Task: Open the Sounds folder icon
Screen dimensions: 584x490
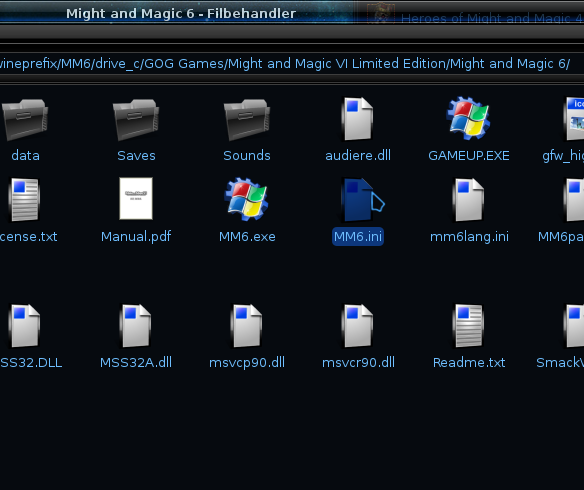Action: point(247,120)
